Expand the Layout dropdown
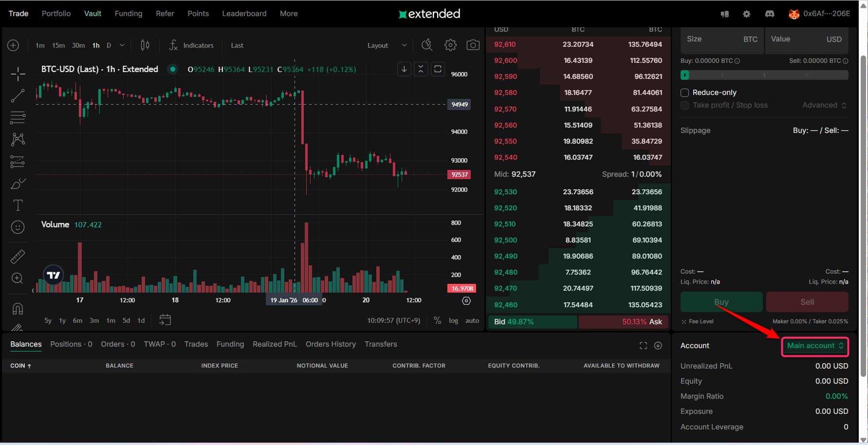868x445 pixels. [x=387, y=45]
